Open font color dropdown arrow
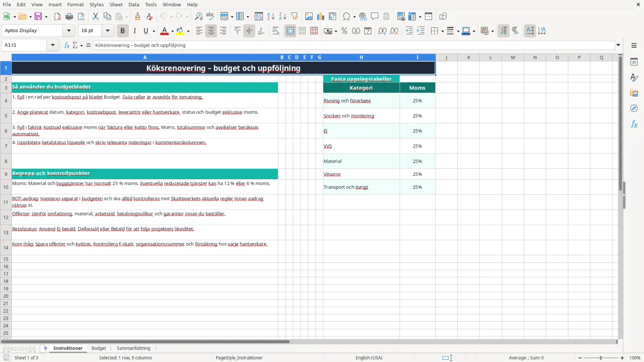The height and width of the screenshot is (362, 644). tap(172, 31)
